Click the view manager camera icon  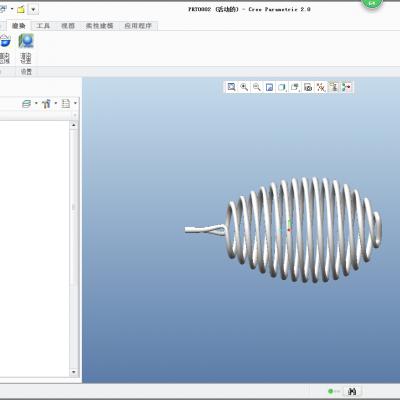308,87
